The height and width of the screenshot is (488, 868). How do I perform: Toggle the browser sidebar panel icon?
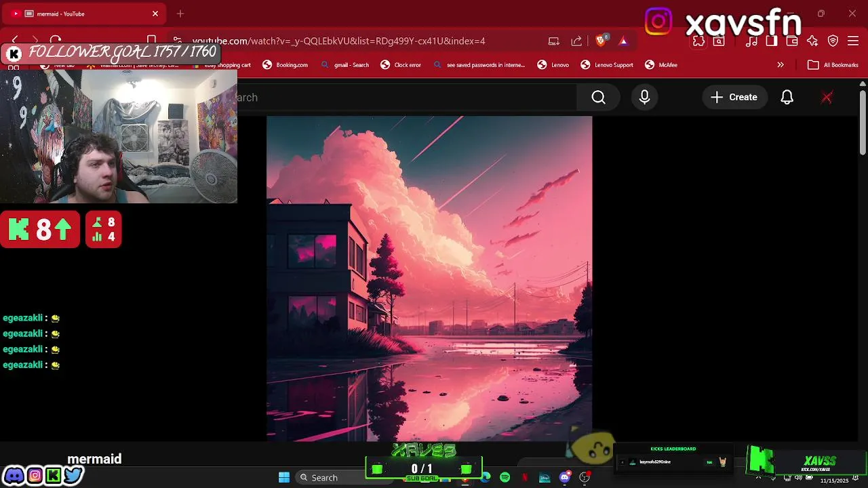772,41
